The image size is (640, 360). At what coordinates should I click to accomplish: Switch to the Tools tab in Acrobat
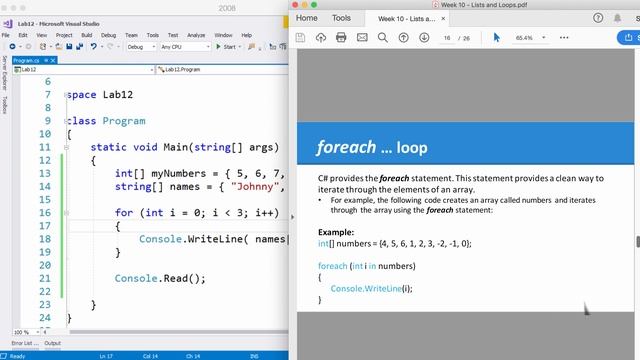341,18
